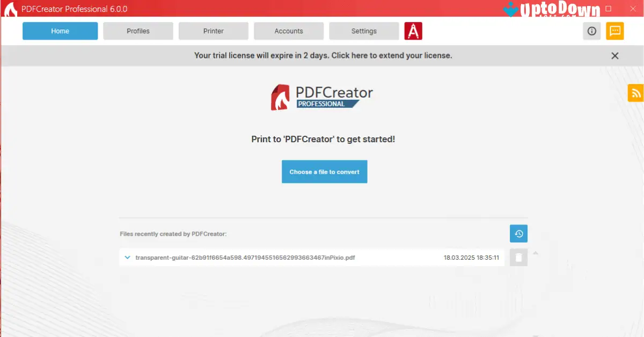644x337 pixels.
Task: Select the Home tab
Action: click(60, 31)
